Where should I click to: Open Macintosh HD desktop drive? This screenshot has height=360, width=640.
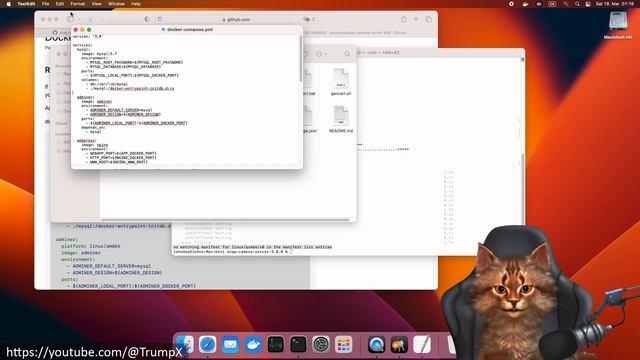pyautogui.click(x=618, y=25)
